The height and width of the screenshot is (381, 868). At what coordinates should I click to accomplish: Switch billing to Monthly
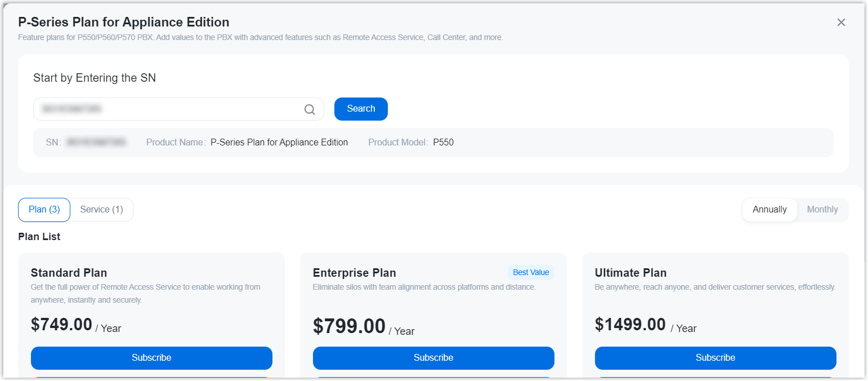click(822, 210)
